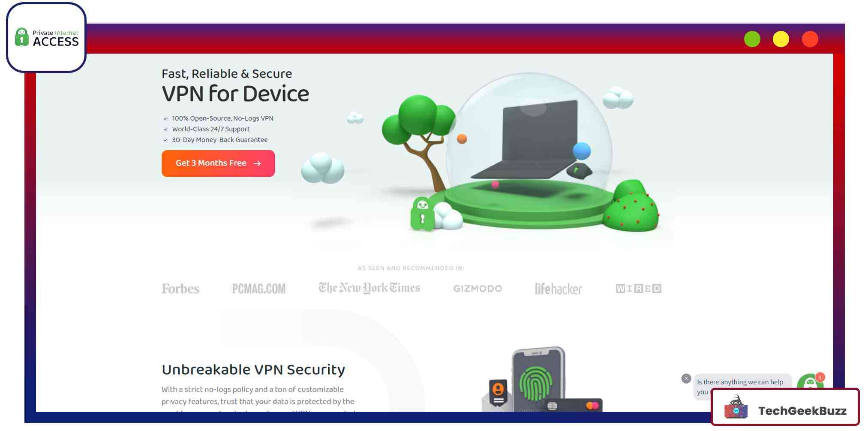Close the chat help bubble
Image resolution: width=868 pixels, height=431 pixels.
coord(686,379)
